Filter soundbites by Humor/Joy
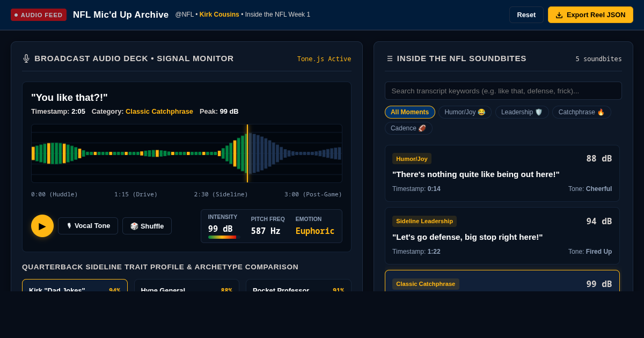The width and height of the screenshot is (644, 338). click(x=465, y=112)
